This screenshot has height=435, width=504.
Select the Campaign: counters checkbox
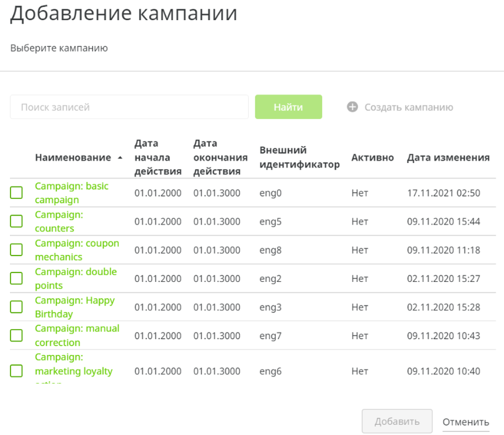(x=16, y=221)
